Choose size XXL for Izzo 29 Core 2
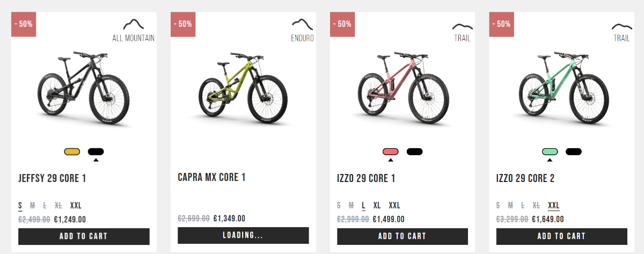Viewport: 644px width, 254px height. pyautogui.click(x=553, y=205)
